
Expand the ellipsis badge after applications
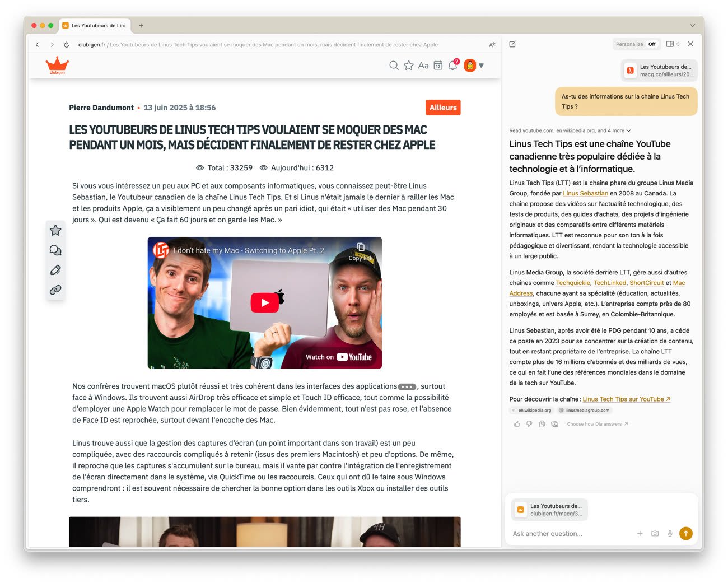(x=407, y=386)
